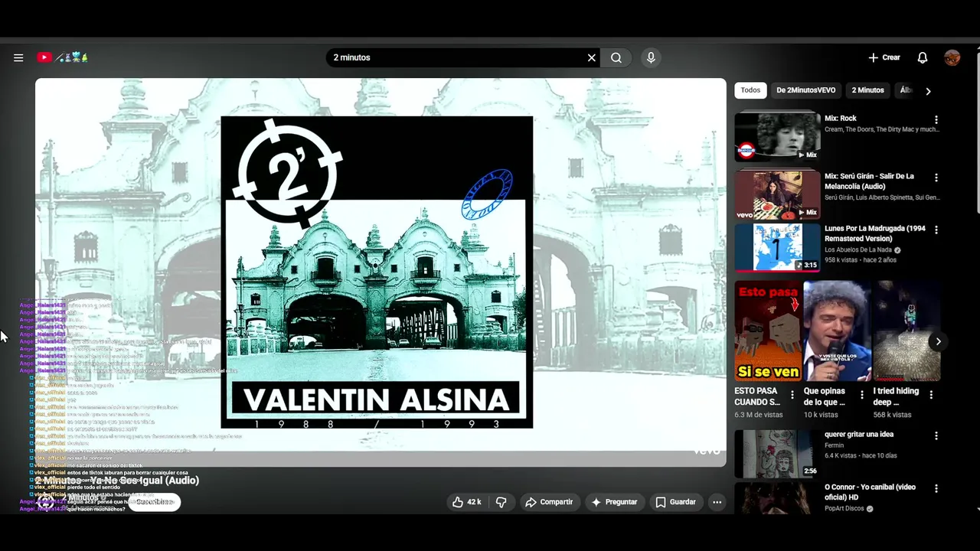
Task: Dislike the video
Action: 501,502
